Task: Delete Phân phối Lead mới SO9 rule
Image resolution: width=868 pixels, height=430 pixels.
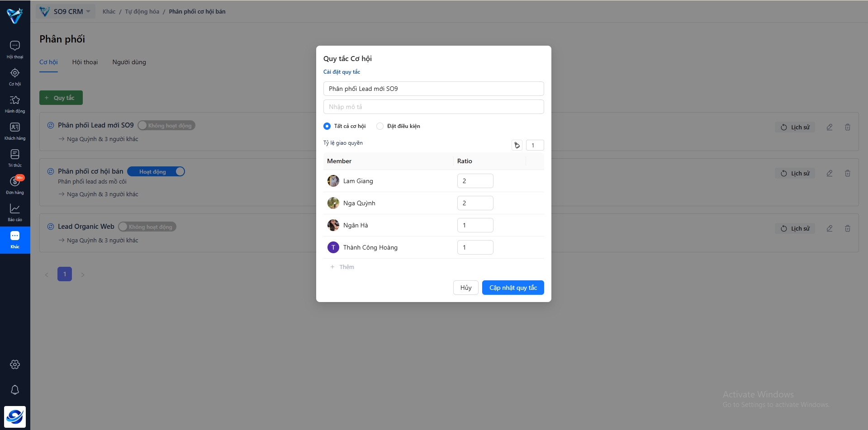Action: [x=848, y=127]
